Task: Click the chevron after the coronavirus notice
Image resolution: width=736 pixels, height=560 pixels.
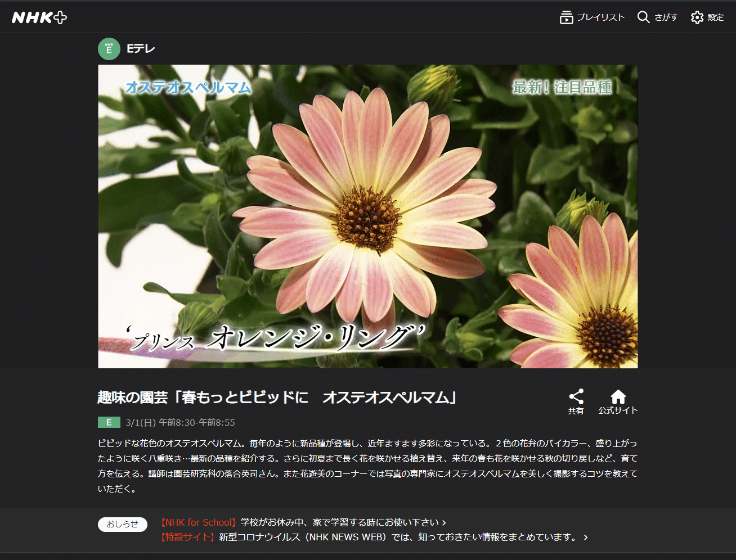Action: tap(586, 538)
